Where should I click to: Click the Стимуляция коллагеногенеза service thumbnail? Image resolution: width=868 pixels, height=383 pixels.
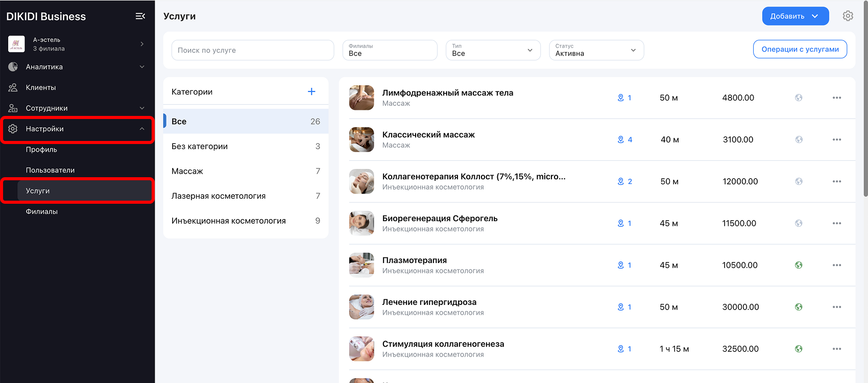point(361,349)
